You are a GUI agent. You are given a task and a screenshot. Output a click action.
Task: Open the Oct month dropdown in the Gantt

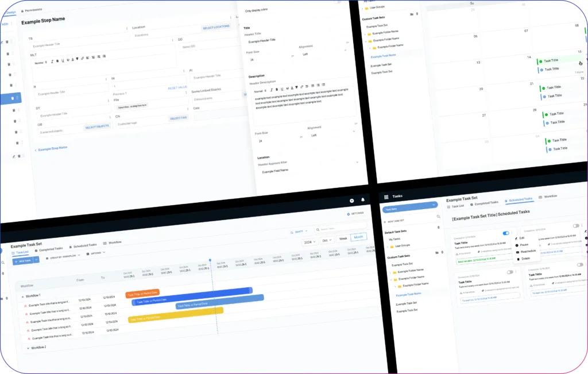pyautogui.click(x=327, y=240)
